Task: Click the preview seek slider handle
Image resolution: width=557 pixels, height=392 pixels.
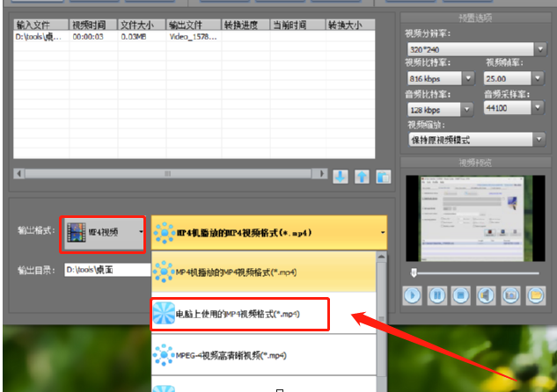Action: 414,272
